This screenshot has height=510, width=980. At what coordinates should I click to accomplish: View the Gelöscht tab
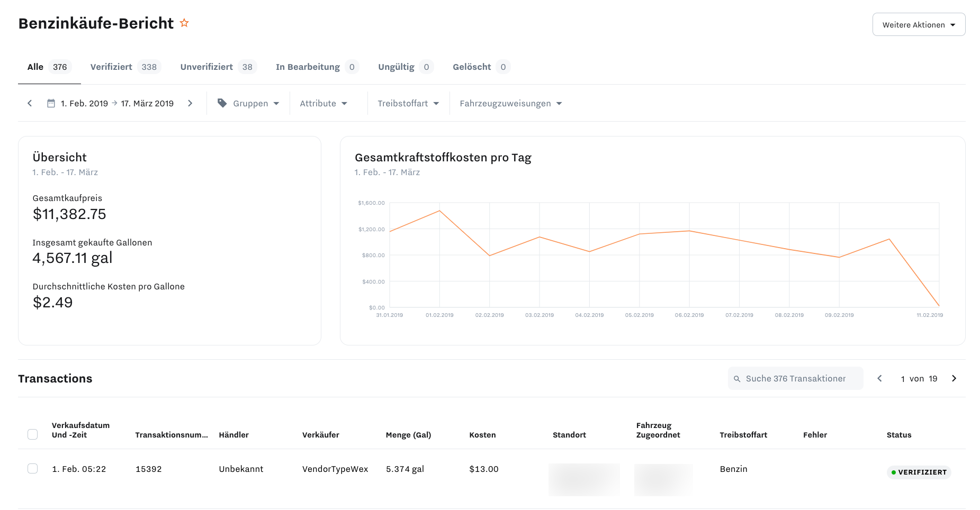pyautogui.click(x=481, y=67)
